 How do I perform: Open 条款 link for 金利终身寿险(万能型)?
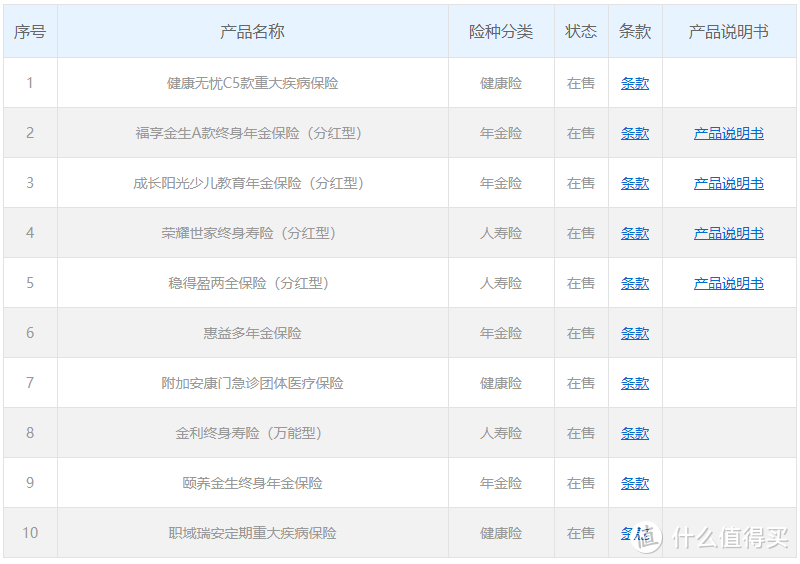click(635, 434)
